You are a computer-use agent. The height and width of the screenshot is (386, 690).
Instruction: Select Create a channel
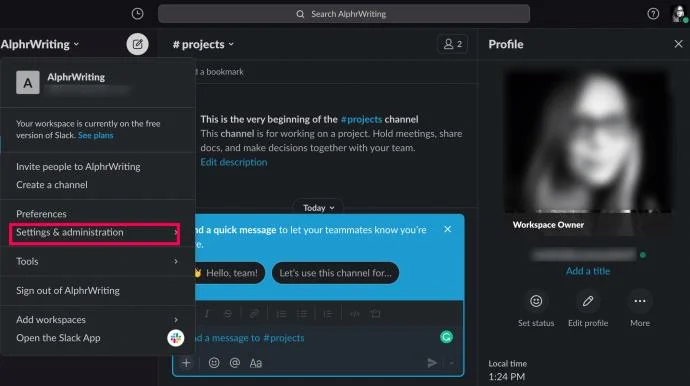[52, 185]
